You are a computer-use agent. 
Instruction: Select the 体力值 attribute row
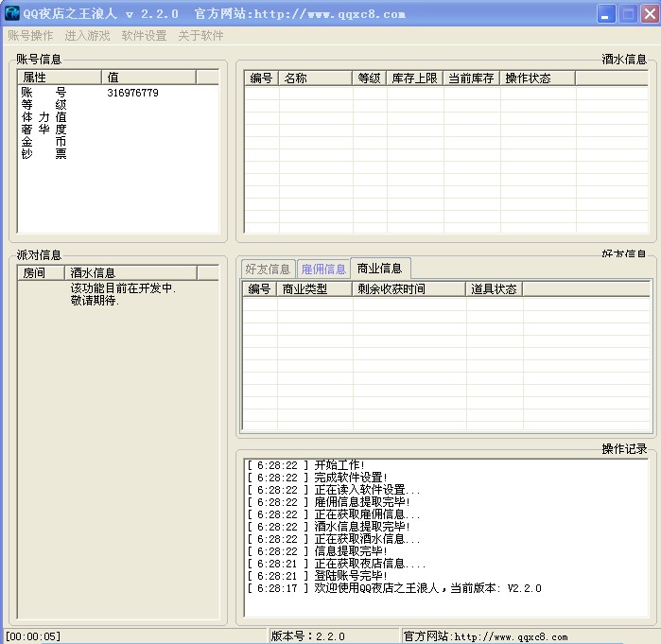tap(43, 116)
